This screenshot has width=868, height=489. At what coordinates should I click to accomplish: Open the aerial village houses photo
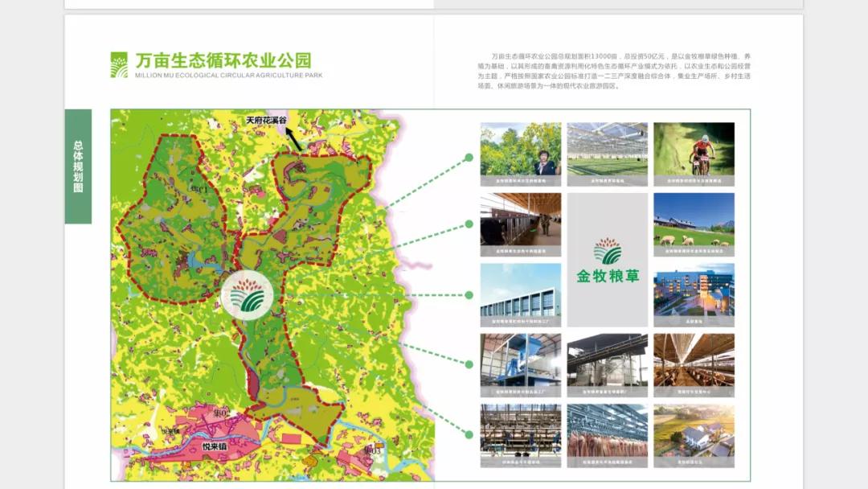coord(694,435)
